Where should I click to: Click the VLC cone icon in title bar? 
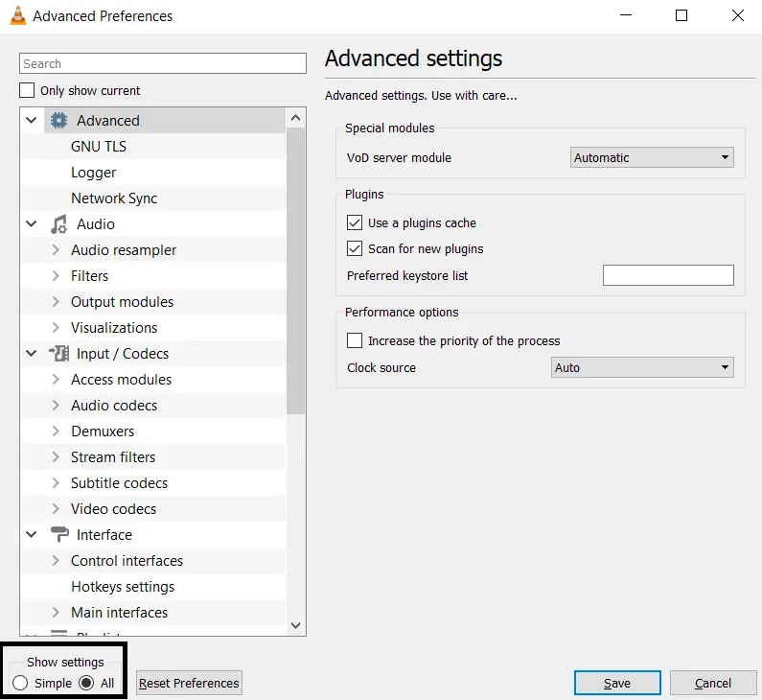(x=18, y=15)
